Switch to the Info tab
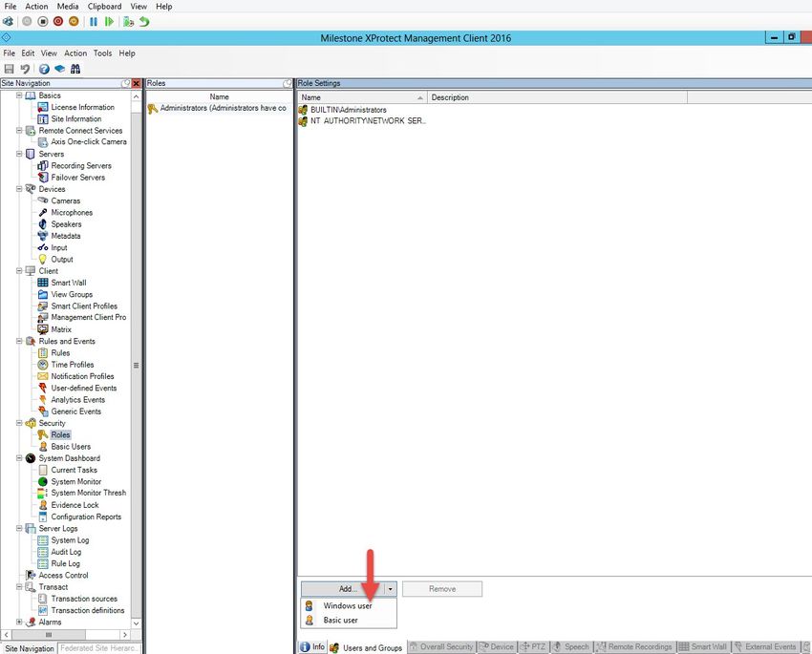Image resolution: width=812 pixels, height=654 pixels. tap(312, 646)
